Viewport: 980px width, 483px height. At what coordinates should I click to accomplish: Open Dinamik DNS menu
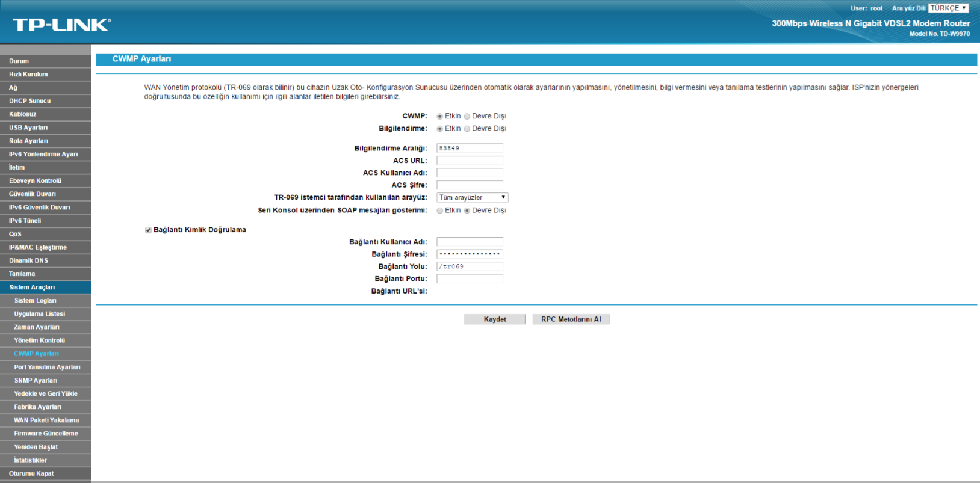pos(45,260)
